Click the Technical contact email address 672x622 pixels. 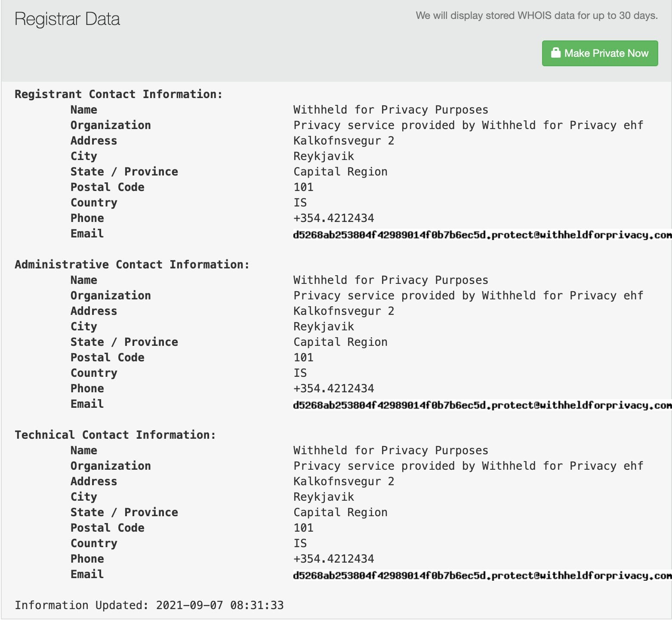click(482, 576)
